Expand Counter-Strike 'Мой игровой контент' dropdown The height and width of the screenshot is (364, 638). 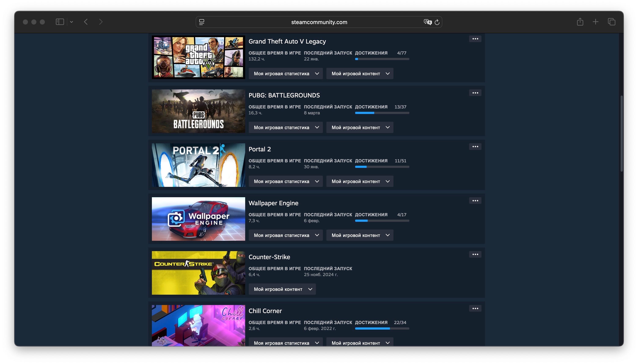tap(282, 289)
